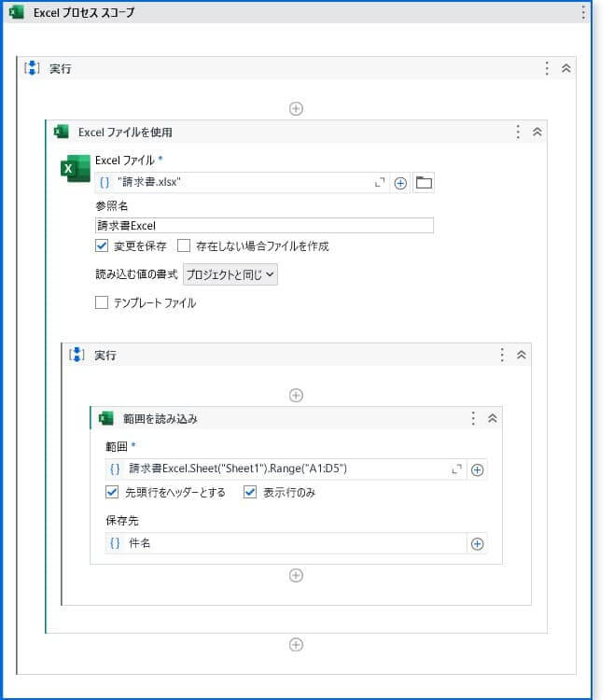
Task: Open the 読み込む値の書式 dropdown
Action: coord(230,274)
